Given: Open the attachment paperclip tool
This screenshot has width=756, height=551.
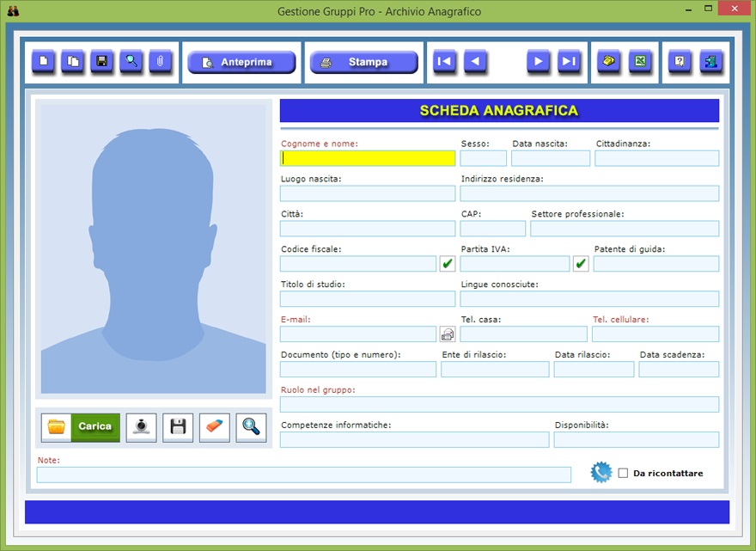Looking at the screenshot, I should 161,62.
